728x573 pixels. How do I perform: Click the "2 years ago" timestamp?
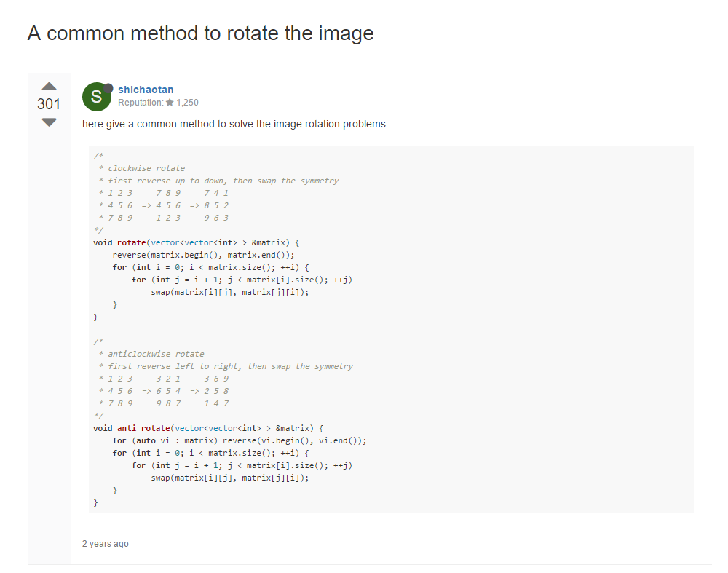pyautogui.click(x=106, y=544)
